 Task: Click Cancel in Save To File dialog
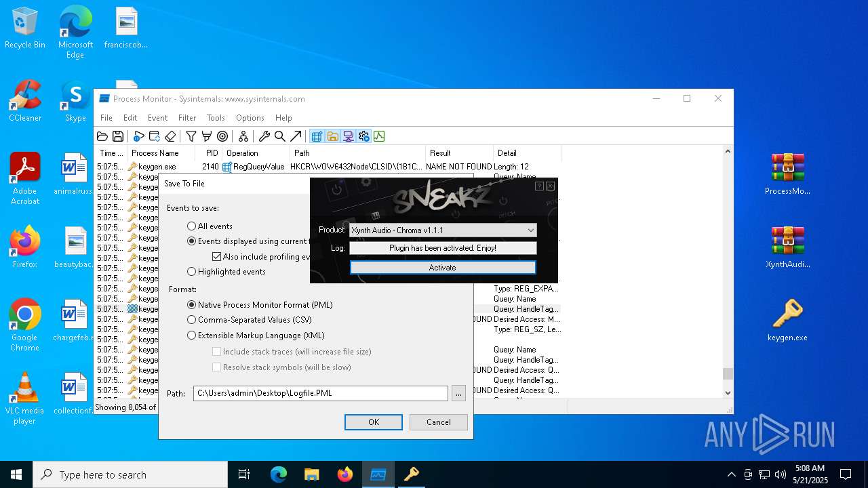439,422
